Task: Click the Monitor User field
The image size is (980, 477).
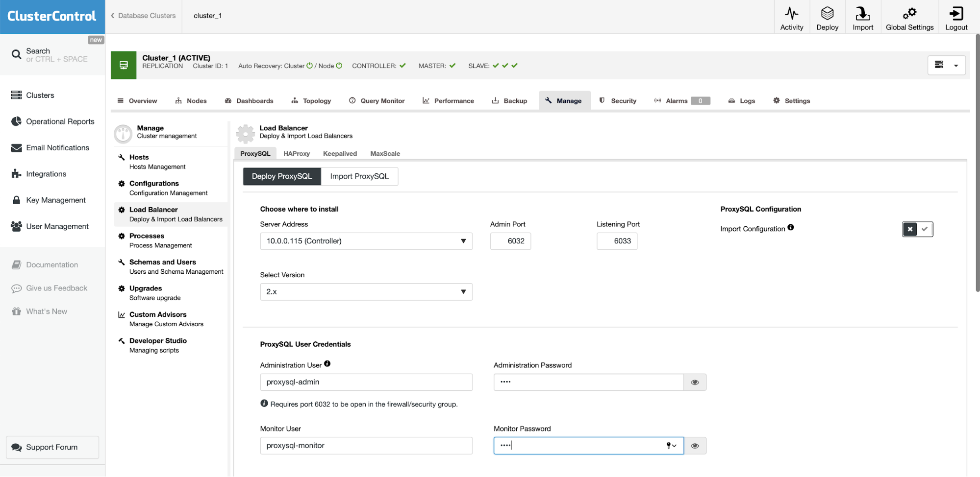Action: click(x=366, y=446)
